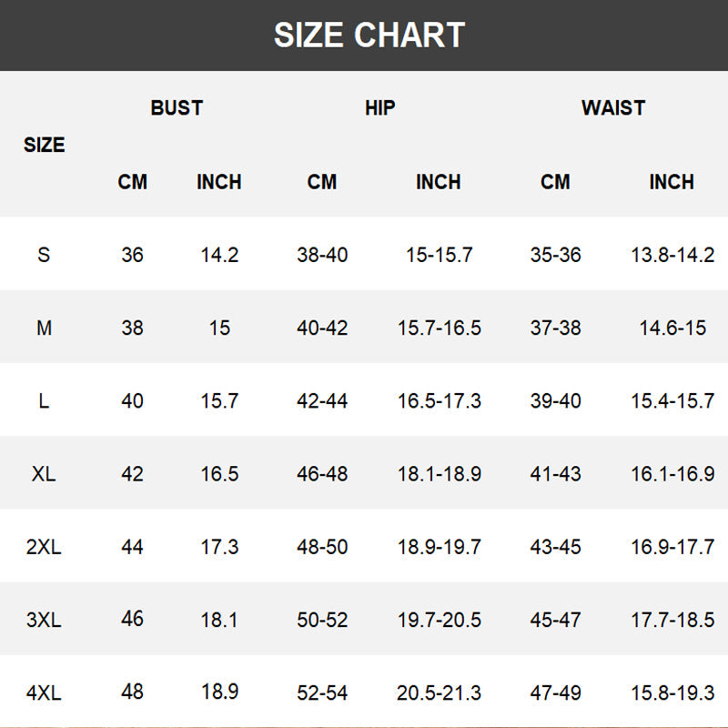Click the SIZE CHART title banner
This screenshot has height=728, width=728.
pos(364,35)
